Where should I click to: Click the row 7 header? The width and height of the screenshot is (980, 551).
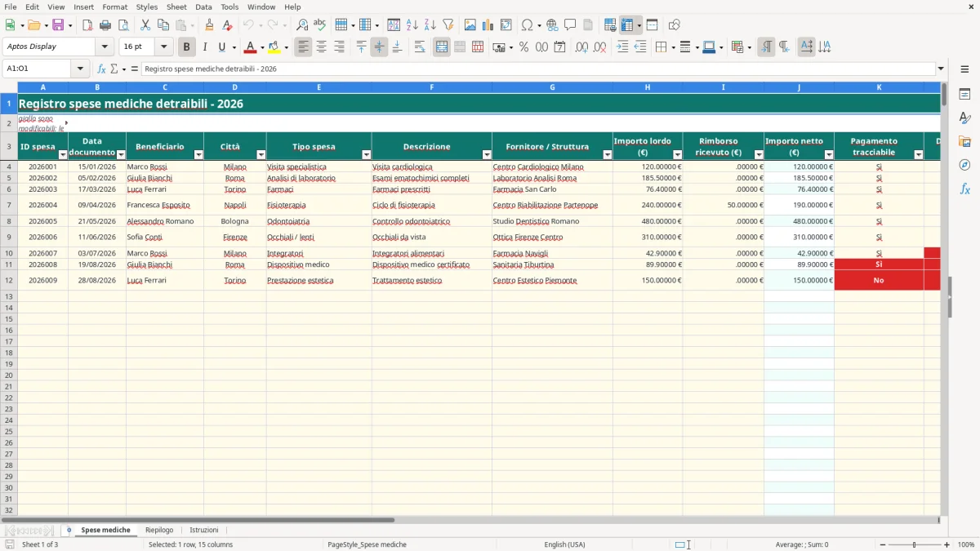(x=9, y=205)
